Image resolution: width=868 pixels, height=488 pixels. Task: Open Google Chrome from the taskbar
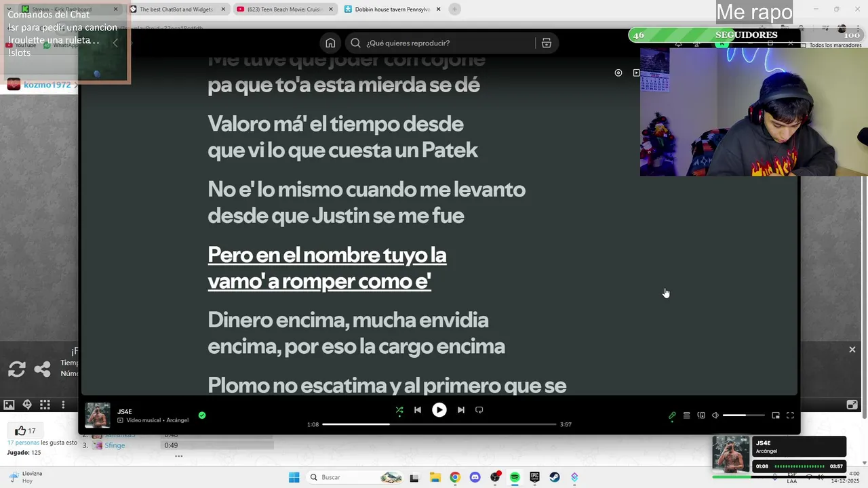455,477
